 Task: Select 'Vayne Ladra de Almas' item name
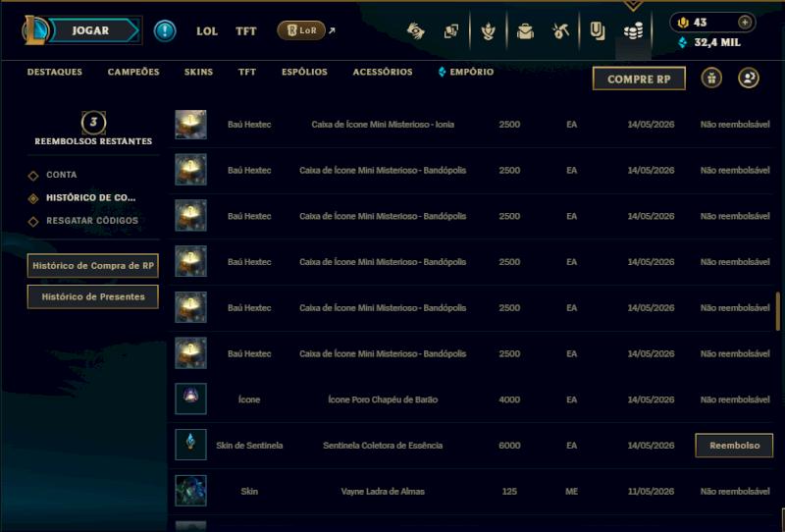click(383, 492)
